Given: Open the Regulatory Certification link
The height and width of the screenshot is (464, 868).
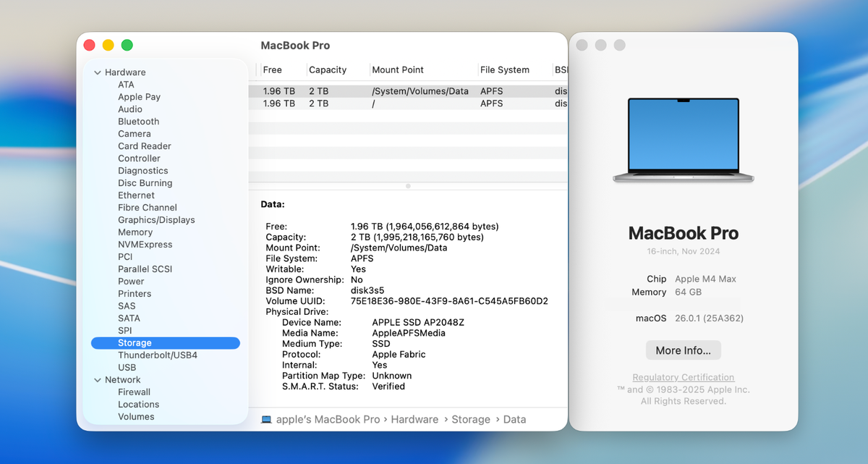Looking at the screenshot, I should [684, 377].
